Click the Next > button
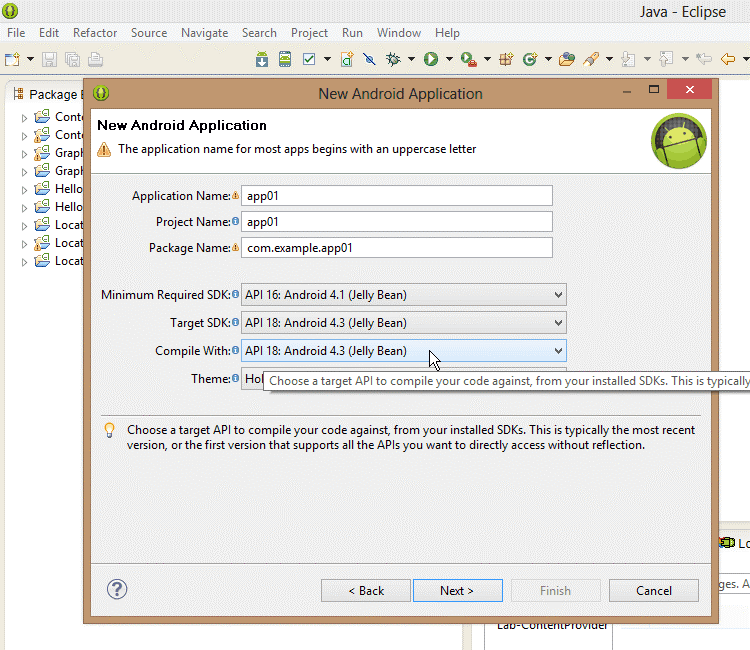750x650 pixels. click(457, 590)
